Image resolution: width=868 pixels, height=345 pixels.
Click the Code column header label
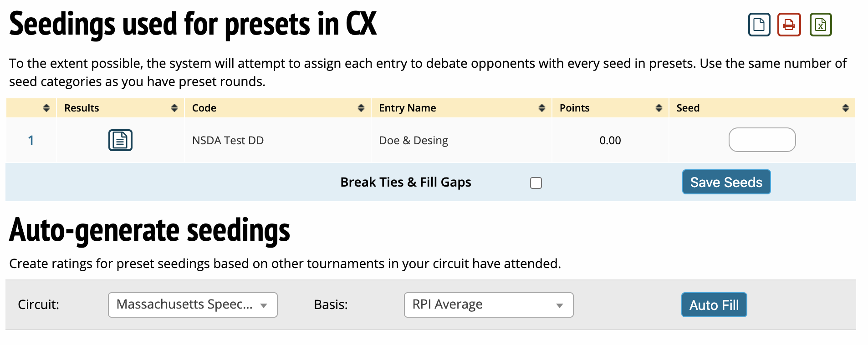pos(204,108)
